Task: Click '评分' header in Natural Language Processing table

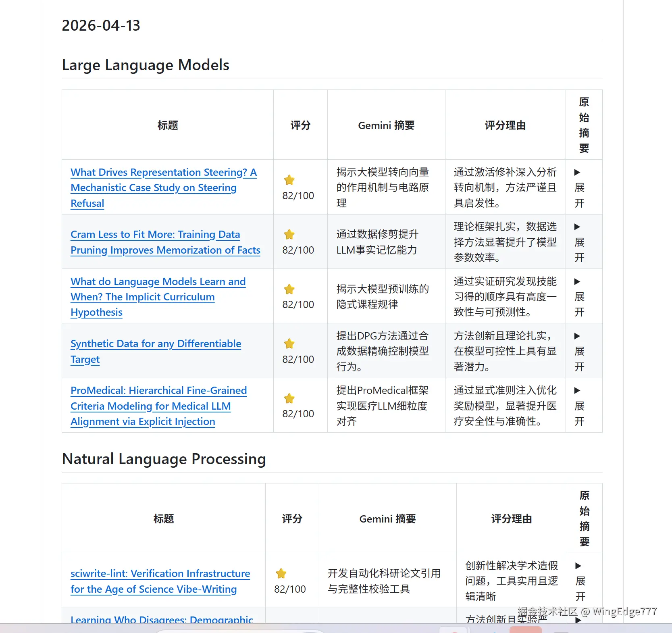Action: [x=292, y=519]
